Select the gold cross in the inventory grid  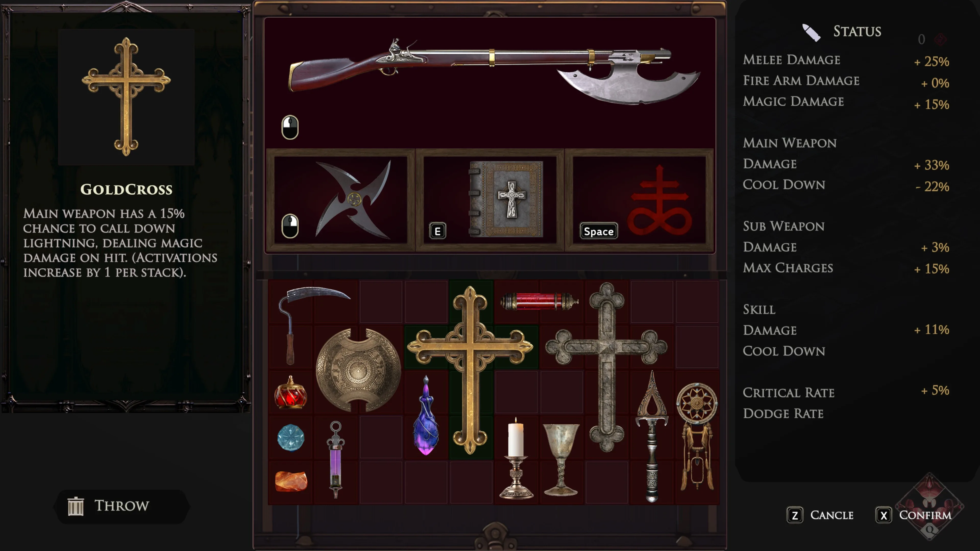tap(470, 370)
